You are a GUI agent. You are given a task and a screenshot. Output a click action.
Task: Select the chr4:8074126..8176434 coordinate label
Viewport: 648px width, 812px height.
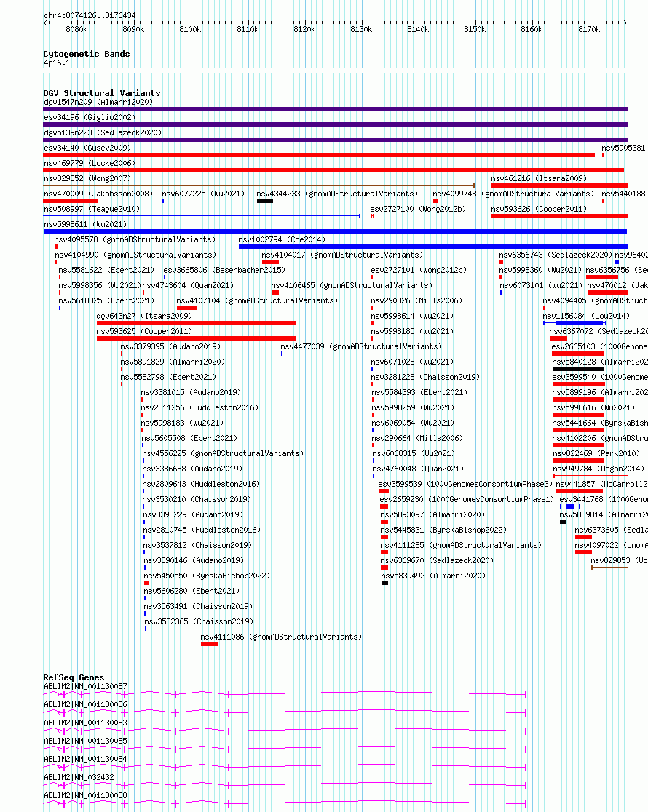coord(90,15)
